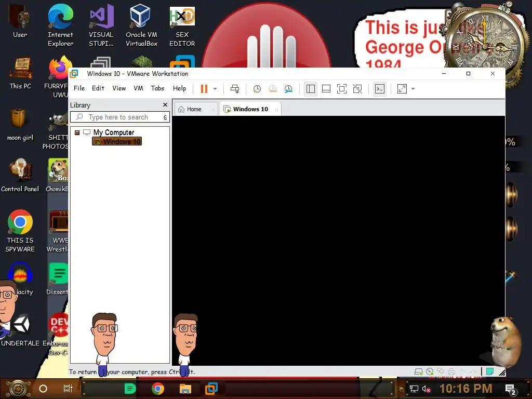Open the Chrome THIS IS SPYWARE shortcut
The width and height of the screenshot is (532, 399).
point(20,231)
